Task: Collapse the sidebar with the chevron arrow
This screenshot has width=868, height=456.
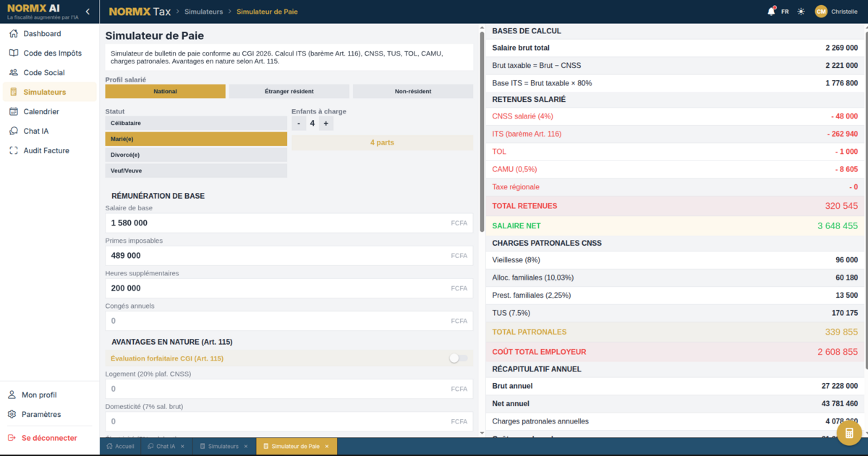Action: click(x=88, y=12)
